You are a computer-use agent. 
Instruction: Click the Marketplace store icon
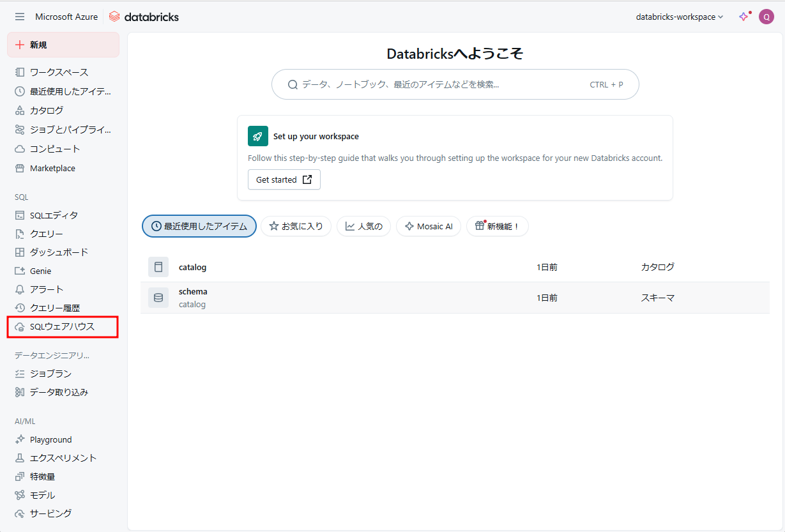[x=20, y=169]
